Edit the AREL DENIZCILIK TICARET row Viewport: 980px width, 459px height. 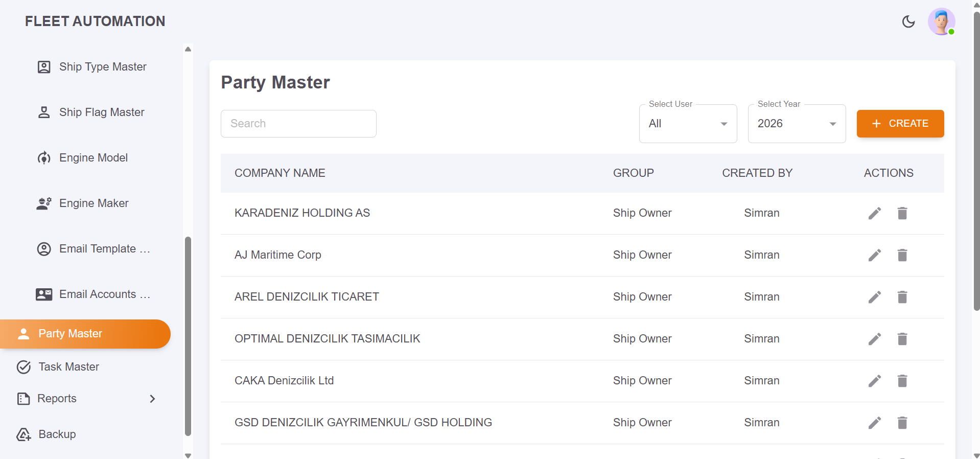874,297
